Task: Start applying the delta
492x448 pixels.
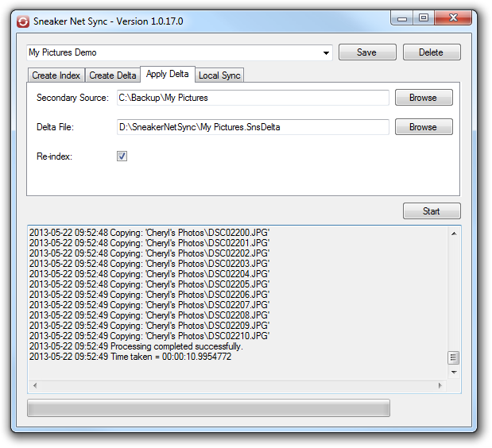Action: [x=432, y=211]
